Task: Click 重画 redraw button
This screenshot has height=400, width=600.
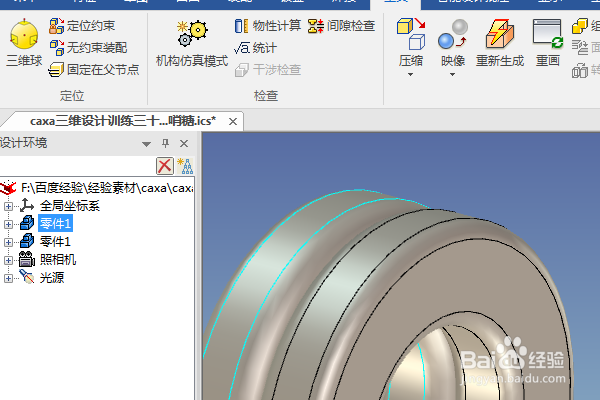Action: pos(548,43)
